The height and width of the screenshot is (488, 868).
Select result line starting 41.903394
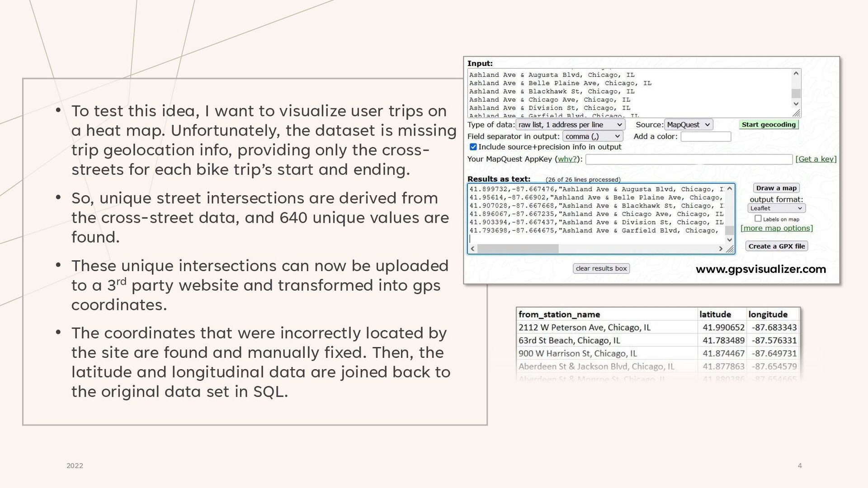(x=596, y=222)
